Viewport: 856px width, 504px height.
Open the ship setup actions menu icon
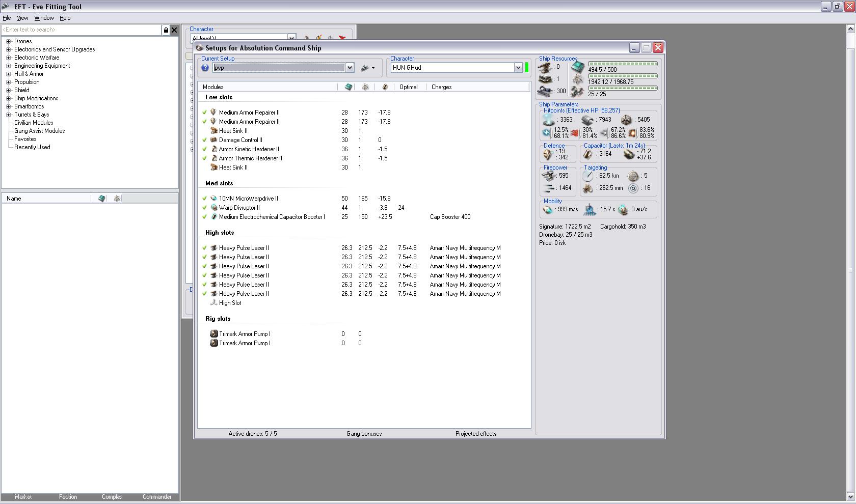367,68
